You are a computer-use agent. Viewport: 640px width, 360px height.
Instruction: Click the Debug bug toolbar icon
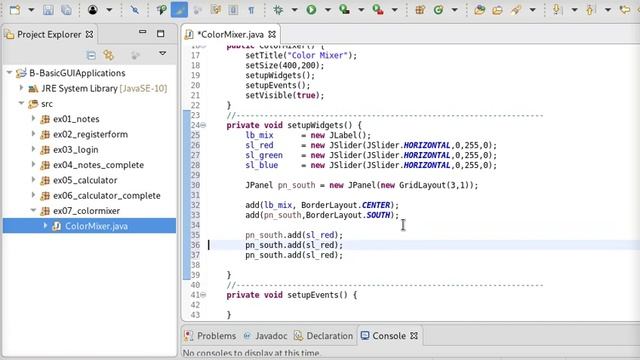278,9
